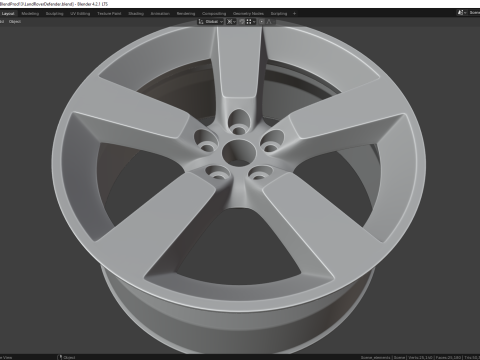Click the Scene name field

click(474, 13)
